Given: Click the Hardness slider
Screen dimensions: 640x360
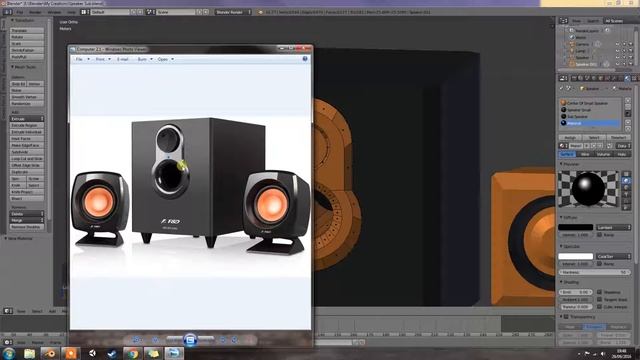Looking at the screenshot, I should tap(594, 272).
